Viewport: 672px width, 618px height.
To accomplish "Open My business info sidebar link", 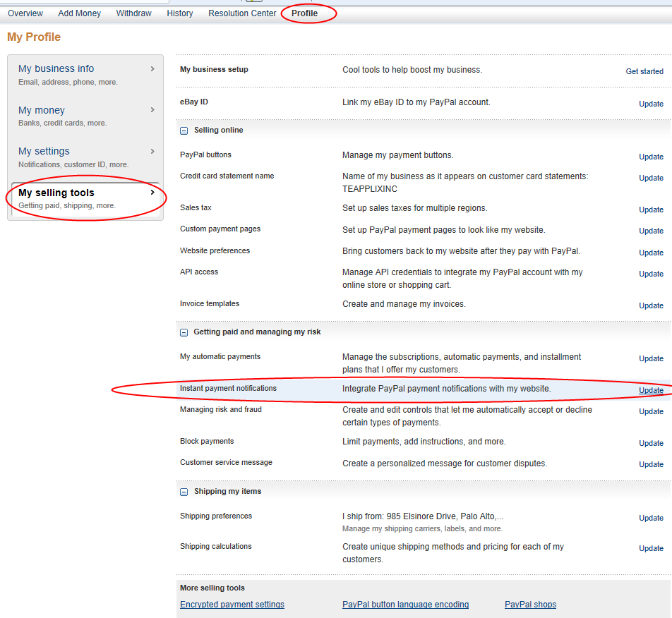I will click(x=56, y=68).
